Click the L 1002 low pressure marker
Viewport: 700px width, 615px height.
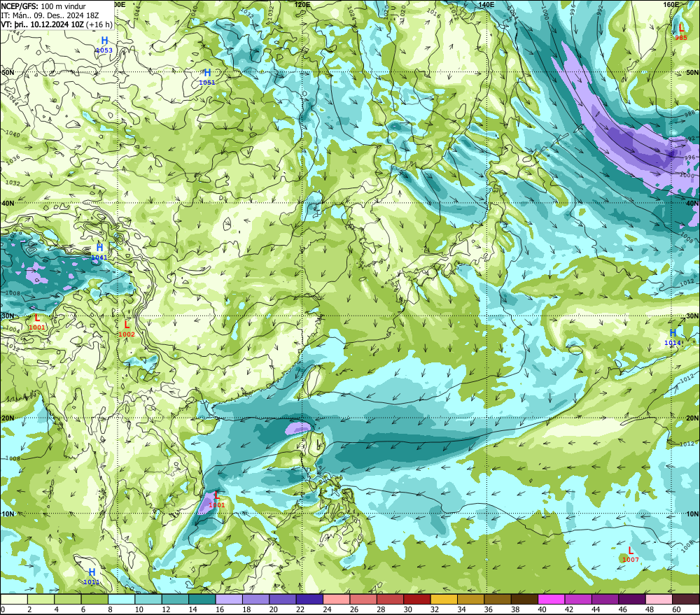pyautogui.click(x=127, y=328)
